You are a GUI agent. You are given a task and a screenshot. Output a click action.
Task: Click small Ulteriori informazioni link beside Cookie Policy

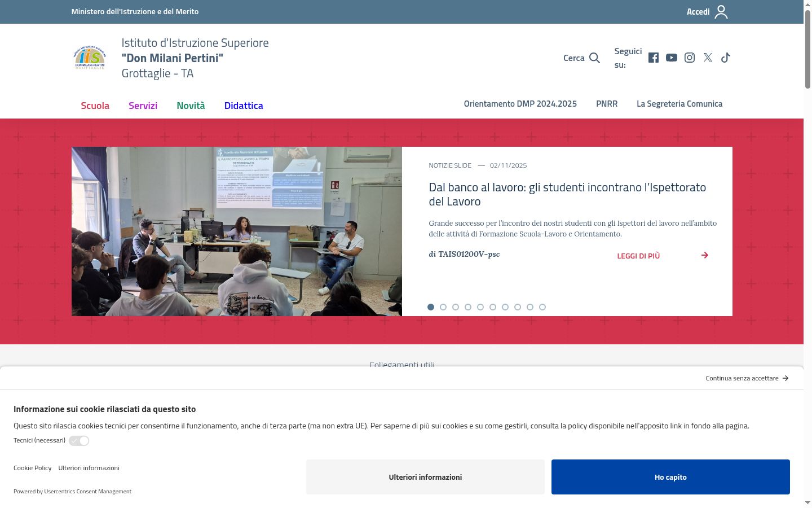pos(89,468)
